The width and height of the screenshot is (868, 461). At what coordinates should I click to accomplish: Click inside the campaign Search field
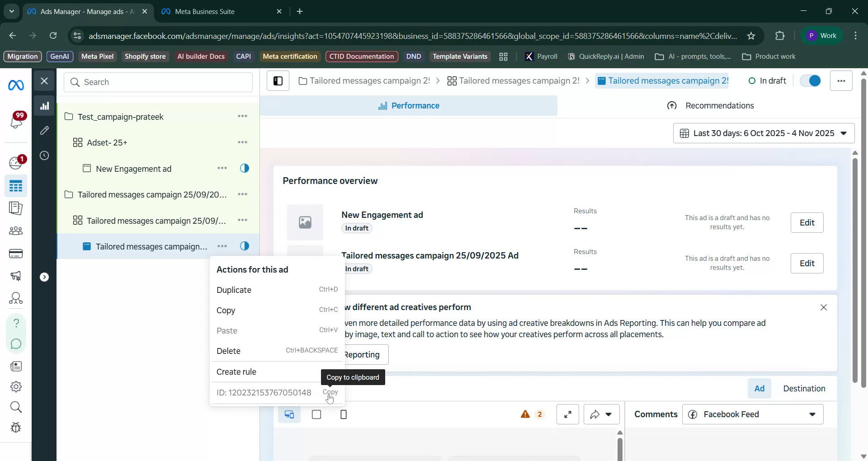[158, 82]
